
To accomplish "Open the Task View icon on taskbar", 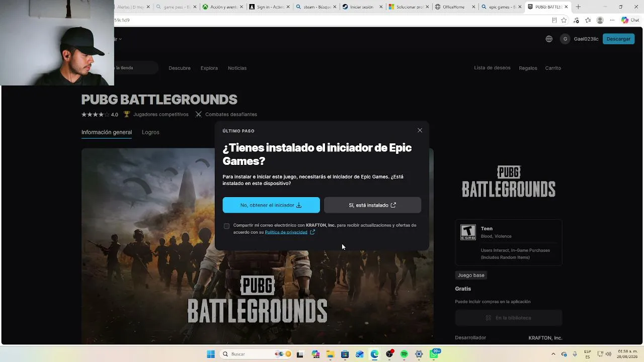I will 300,354.
